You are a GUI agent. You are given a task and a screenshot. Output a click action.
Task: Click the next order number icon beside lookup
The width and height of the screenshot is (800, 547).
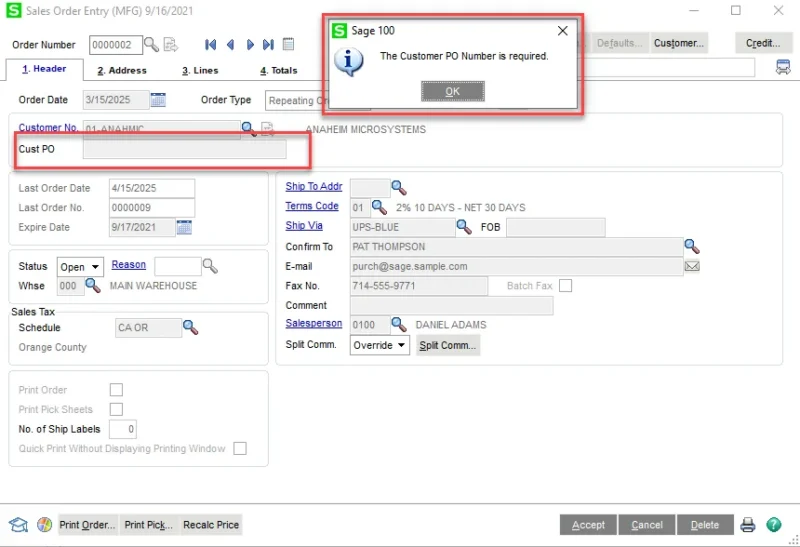pyautogui.click(x=170, y=45)
